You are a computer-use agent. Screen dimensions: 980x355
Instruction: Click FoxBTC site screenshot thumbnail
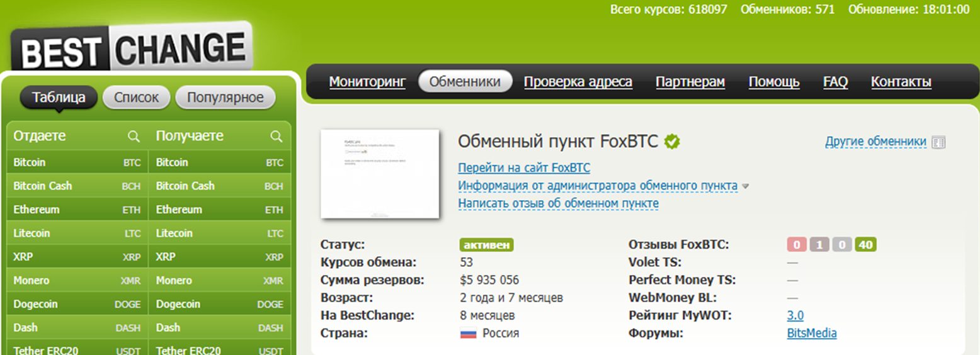[x=380, y=174]
